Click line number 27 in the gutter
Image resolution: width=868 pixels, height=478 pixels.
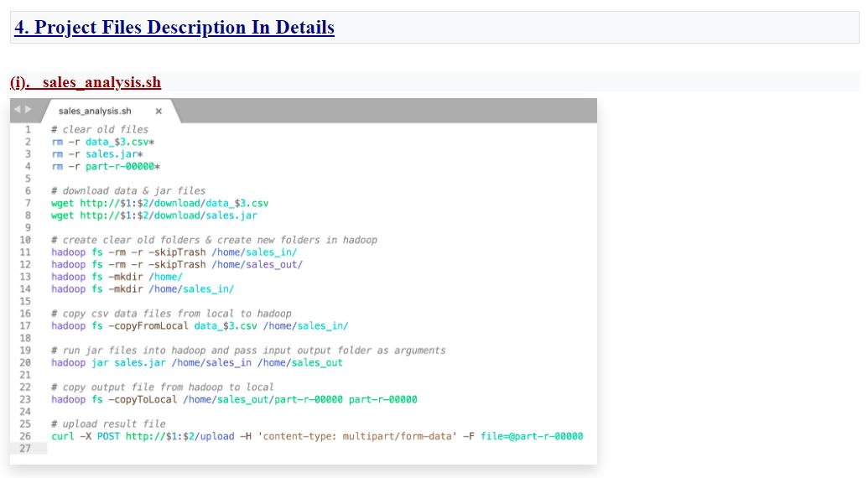24,449
